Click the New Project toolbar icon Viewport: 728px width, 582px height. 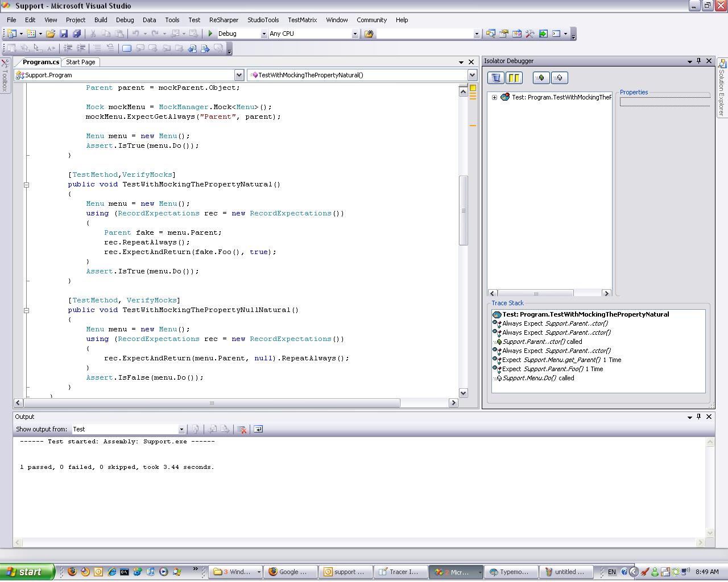pyautogui.click(x=11, y=34)
